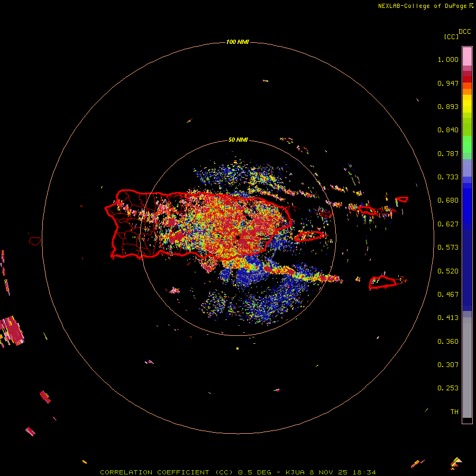Click the 0.360 scale value
476x476 pixels.
click(448, 342)
